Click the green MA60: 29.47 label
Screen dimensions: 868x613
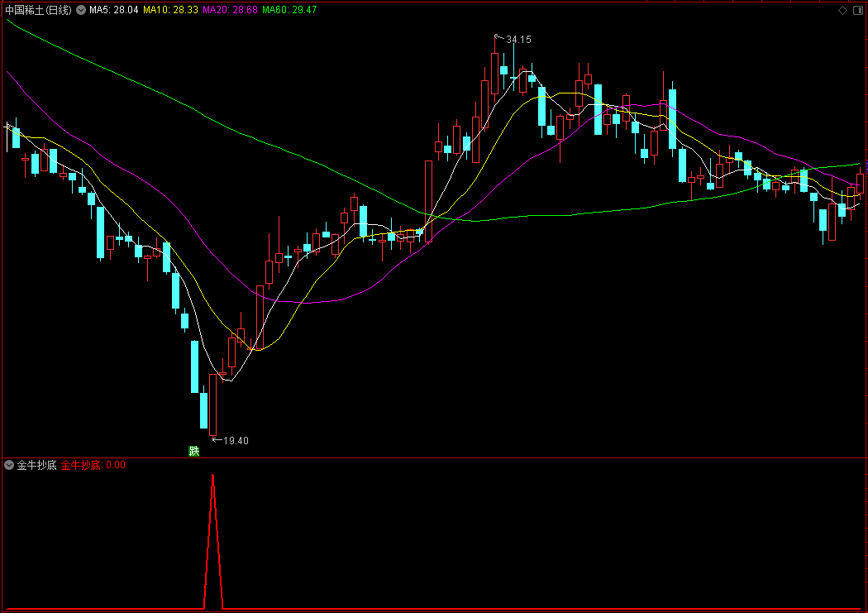[x=289, y=10]
